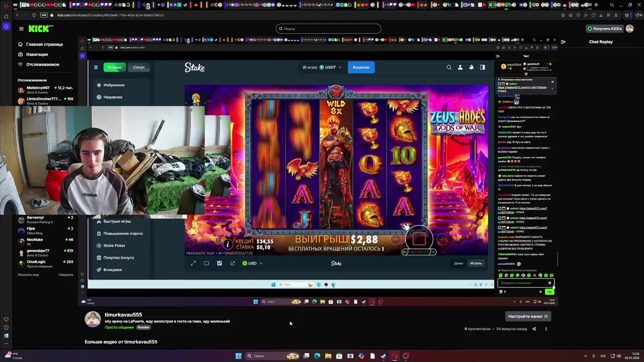This screenshot has height=362, width=644.
Task: Click the slot game info i icon
Action: click(227, 244)
